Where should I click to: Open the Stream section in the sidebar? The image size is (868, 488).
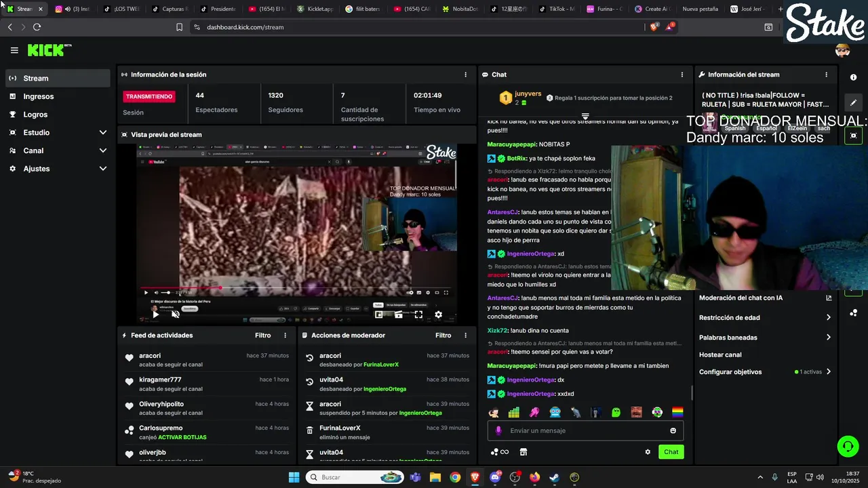[x=58, y=78]
